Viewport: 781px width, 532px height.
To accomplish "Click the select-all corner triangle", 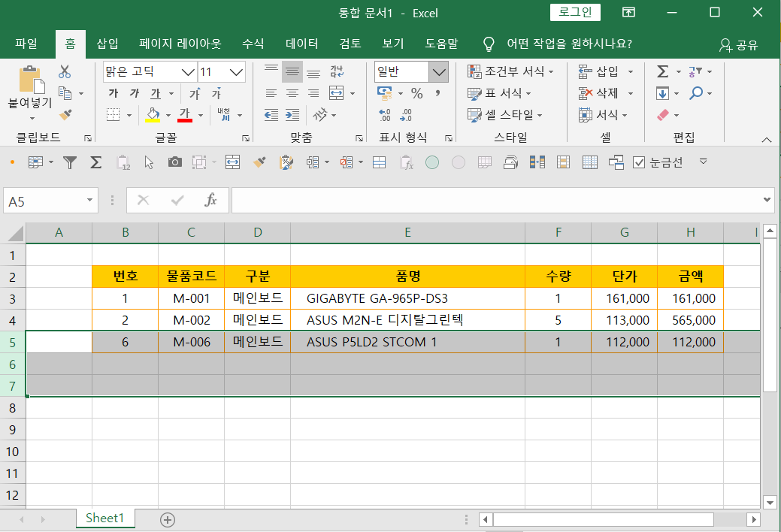I will tap(15, 233).
